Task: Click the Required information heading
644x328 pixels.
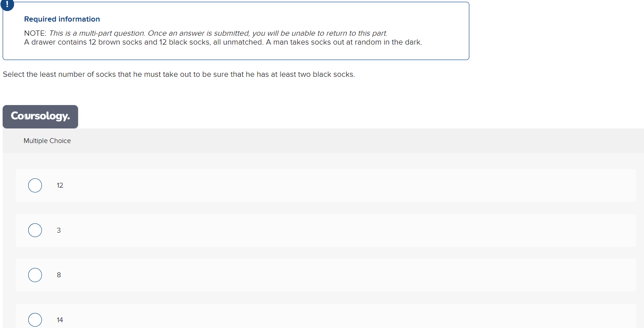Action: click(x=62, y=19)
